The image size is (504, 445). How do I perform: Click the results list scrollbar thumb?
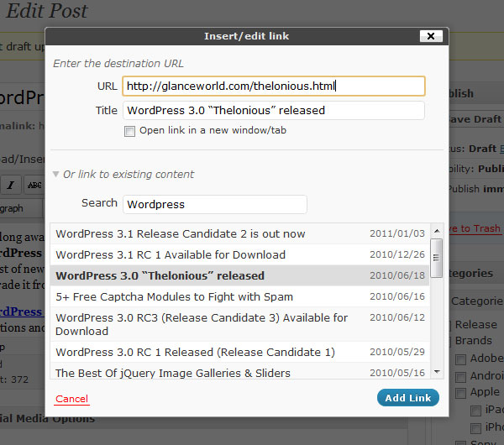[437, 258]
